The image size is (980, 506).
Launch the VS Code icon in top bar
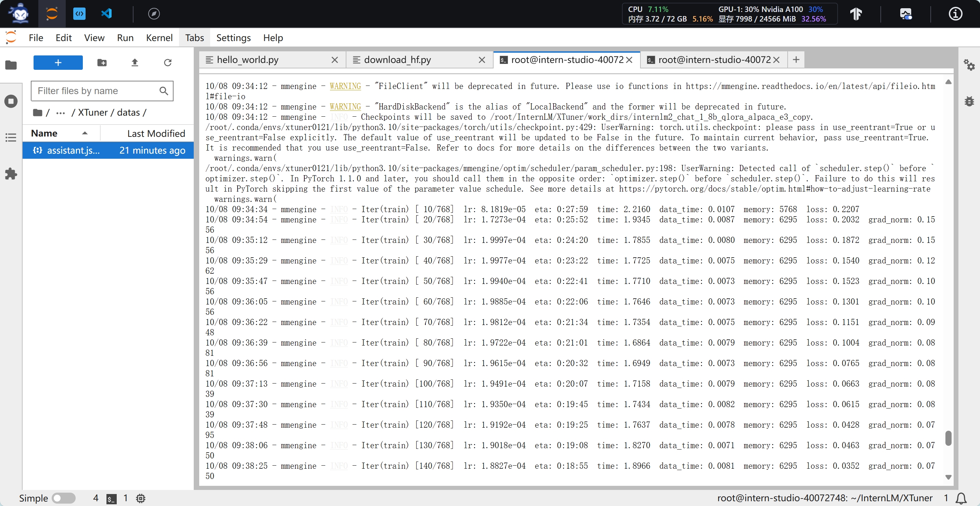(x=106, y=14)
